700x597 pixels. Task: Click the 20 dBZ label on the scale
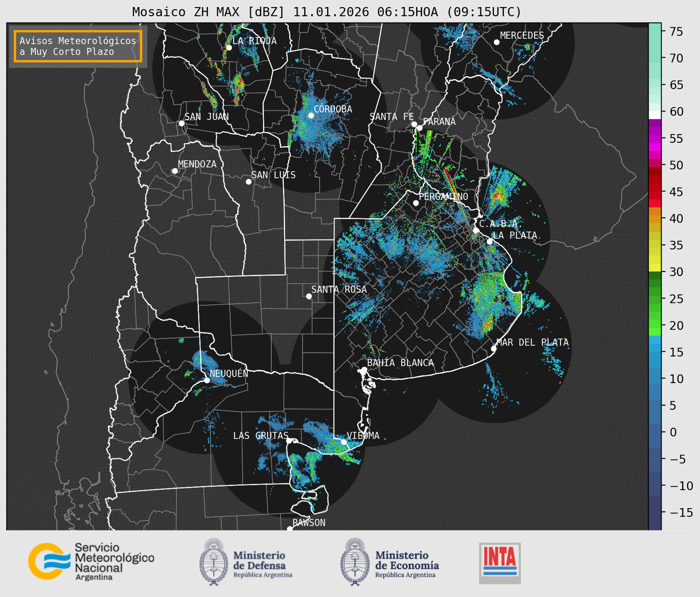pyautogui.click(x=676, y=325)
